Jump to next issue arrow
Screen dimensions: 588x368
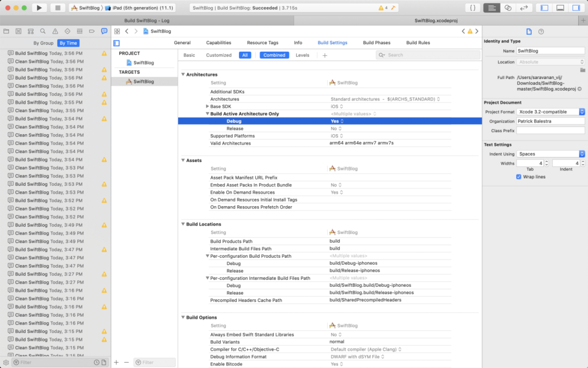(476, 31)
